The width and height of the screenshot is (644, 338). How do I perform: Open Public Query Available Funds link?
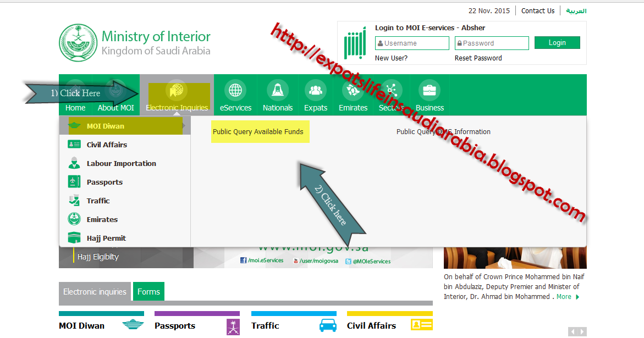click(258, 132)
